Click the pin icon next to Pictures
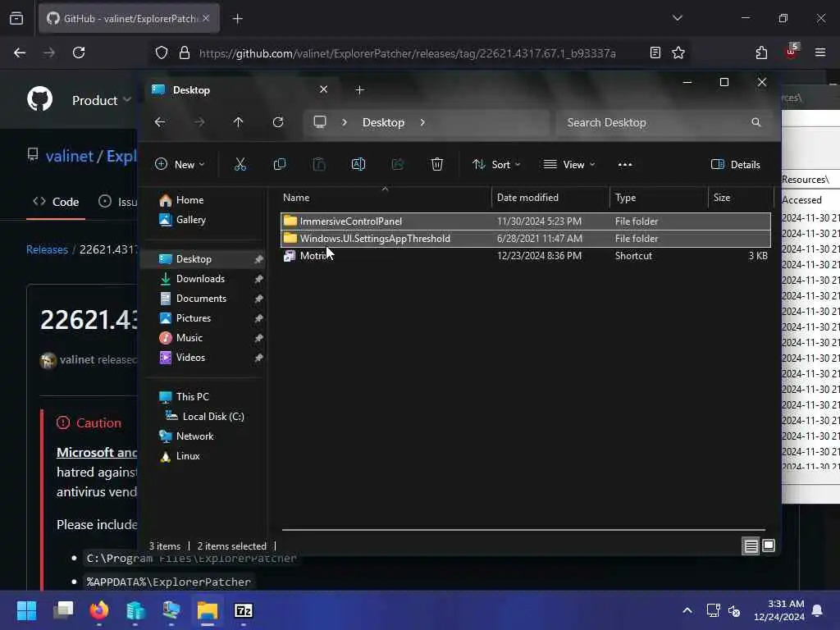The height and width of the screenshot is (630, 840). [x=258, y=319]
